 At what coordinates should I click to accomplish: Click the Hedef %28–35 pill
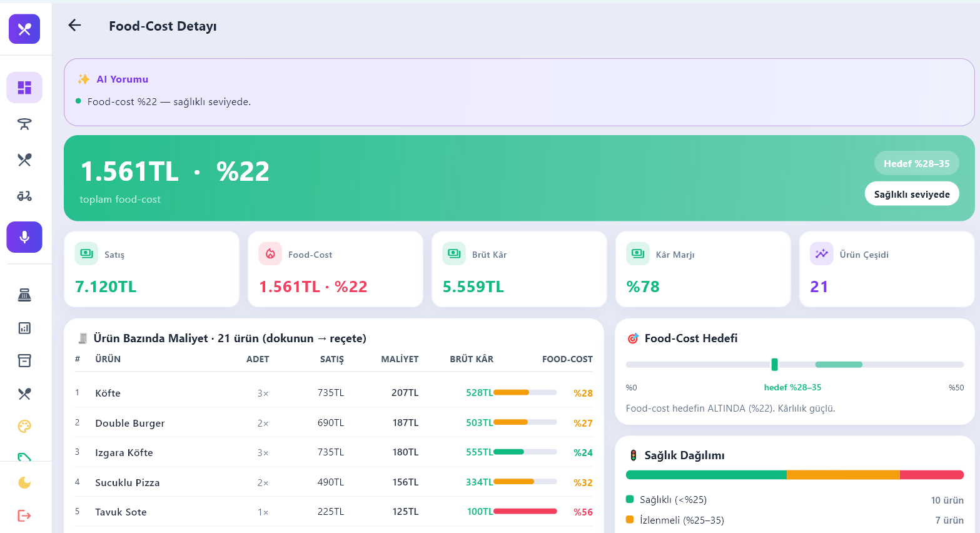[x=916, y=163]
